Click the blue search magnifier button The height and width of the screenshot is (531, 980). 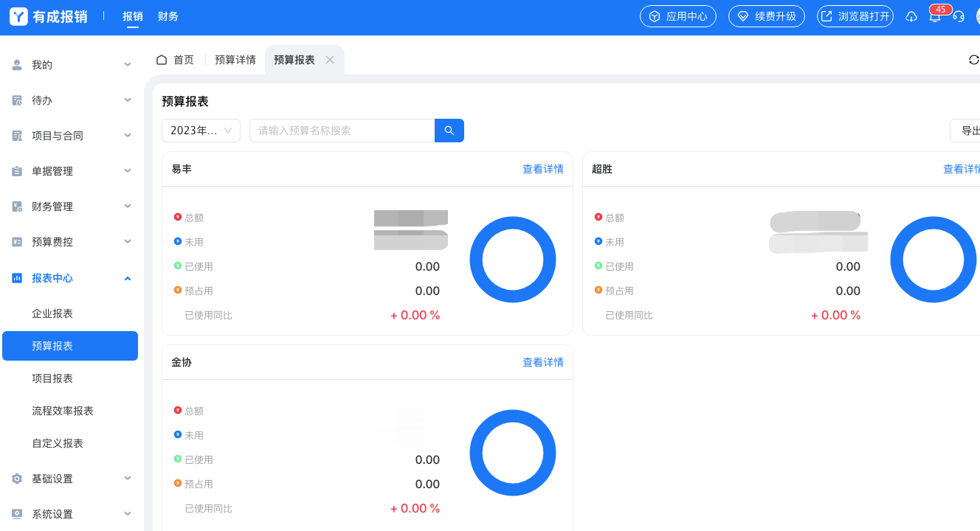click(x=449, y=131)
